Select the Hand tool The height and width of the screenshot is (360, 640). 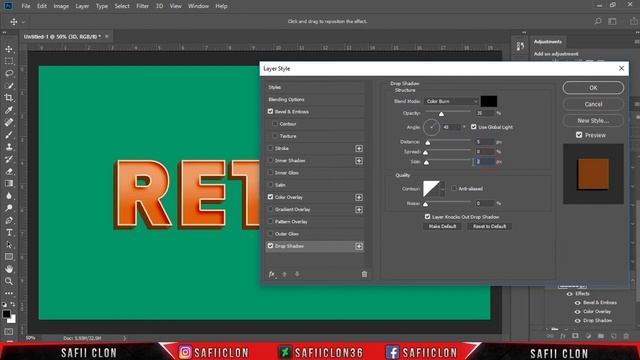(x=9, y=269)
